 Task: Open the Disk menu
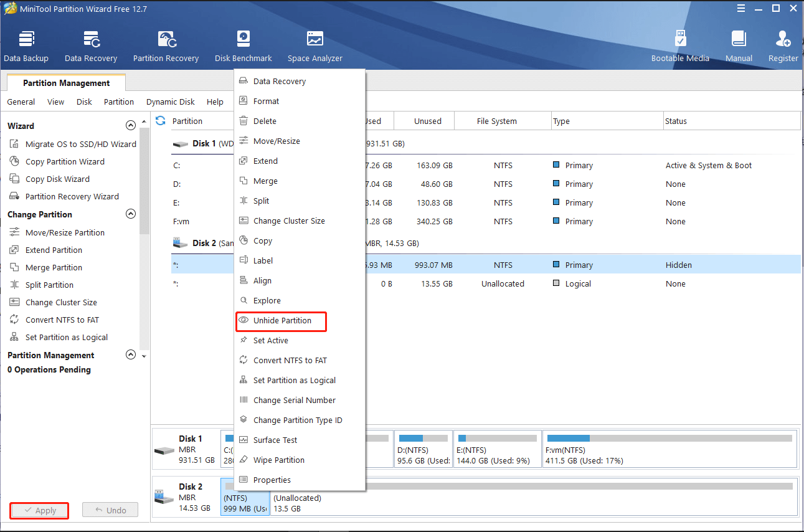coord(84,102)
